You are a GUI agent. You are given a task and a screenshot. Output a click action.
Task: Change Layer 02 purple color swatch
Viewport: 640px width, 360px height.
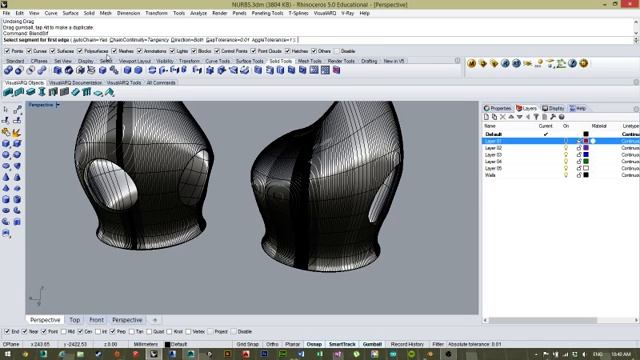tap(586, 148)
